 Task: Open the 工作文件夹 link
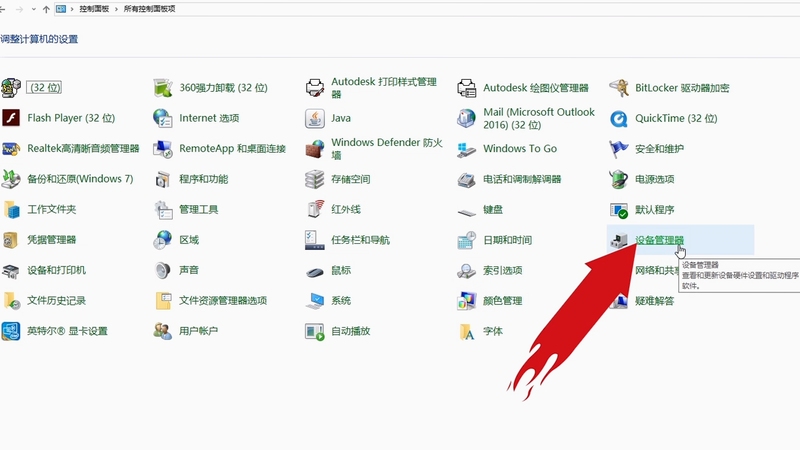(52, 209)
